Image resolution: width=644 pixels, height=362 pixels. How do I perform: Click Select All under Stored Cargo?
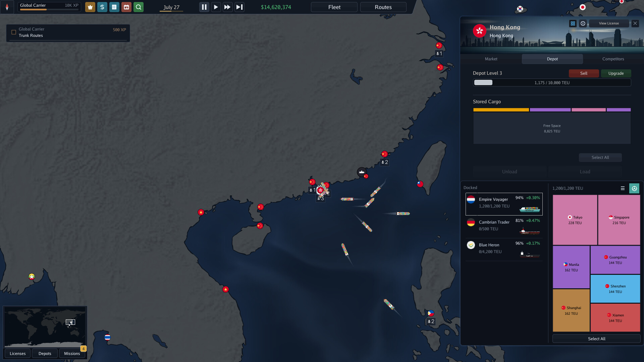click(x=600, y=158)
